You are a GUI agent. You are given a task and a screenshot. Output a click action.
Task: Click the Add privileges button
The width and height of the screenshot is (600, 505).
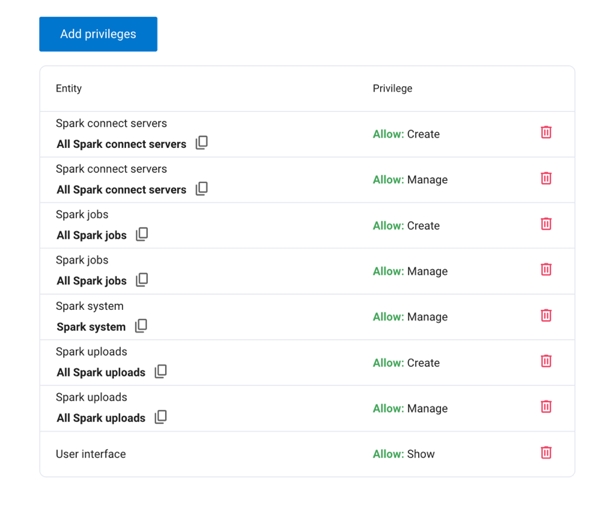pos(98,34)
